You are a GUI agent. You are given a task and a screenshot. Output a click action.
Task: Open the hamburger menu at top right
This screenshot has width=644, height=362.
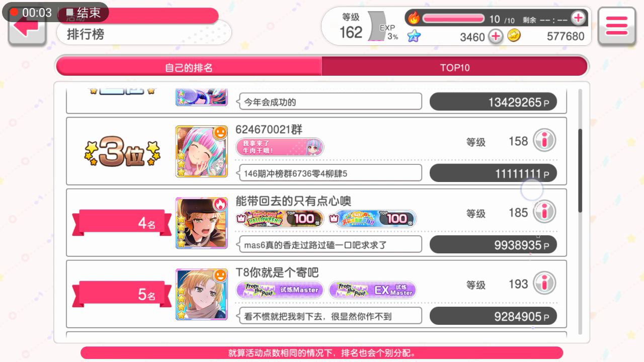pyautogui.click(x=617, y=26)
